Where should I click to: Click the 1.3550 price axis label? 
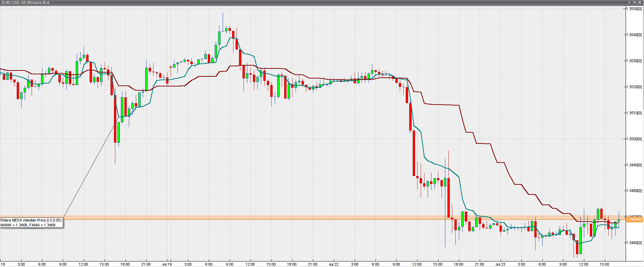point(634,9)
